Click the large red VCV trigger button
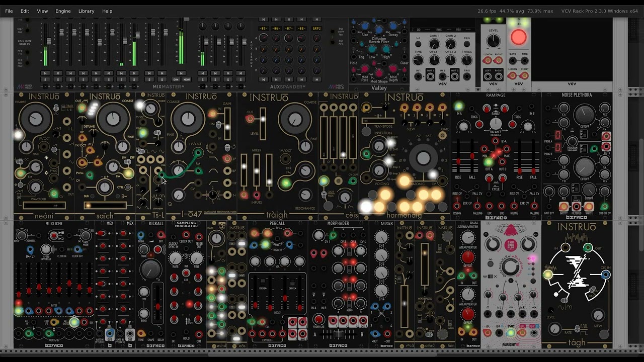This screenshot has width=644, height=362. pos(518,37)
